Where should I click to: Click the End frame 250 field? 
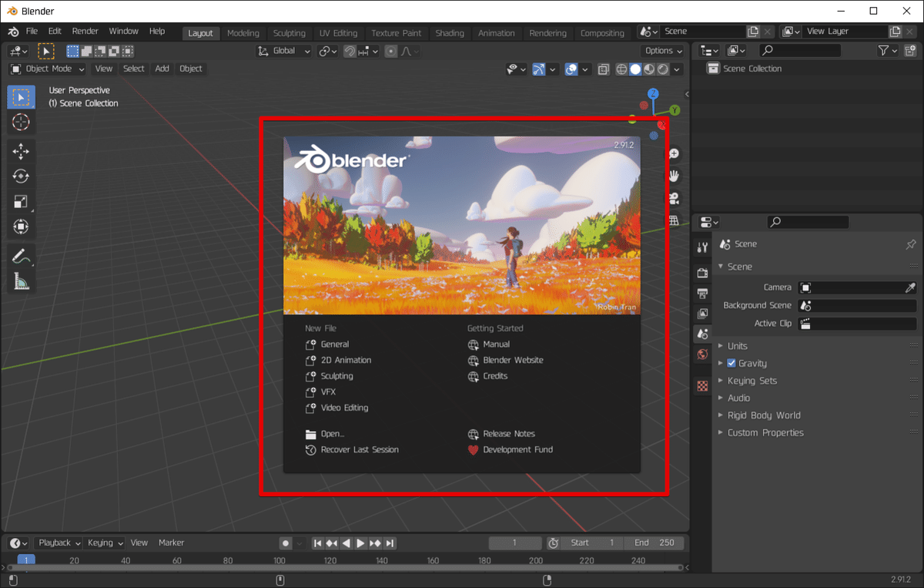pyautogui.click(x=654, y=543)
